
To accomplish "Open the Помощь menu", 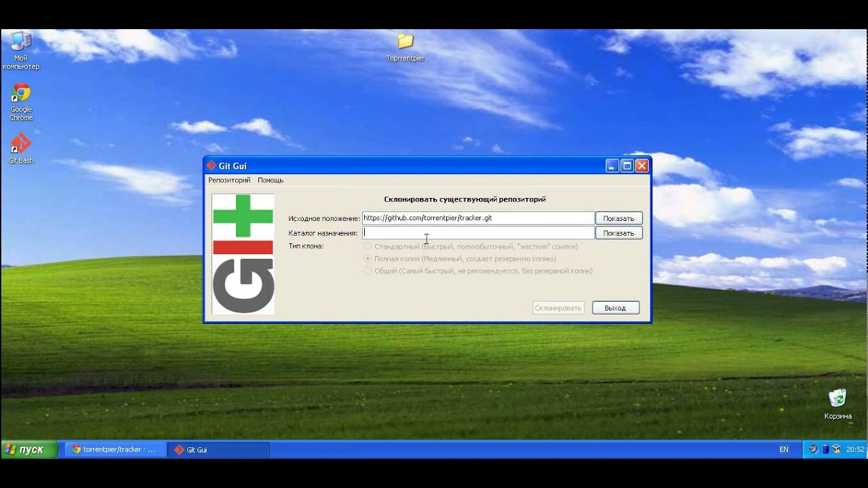I will [x=271, y=180].
